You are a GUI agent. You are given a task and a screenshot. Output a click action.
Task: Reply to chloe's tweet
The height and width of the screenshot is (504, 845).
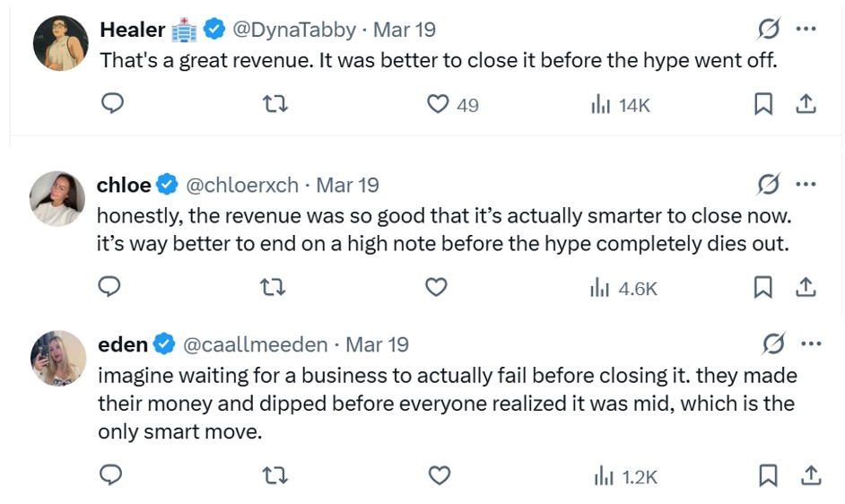(109, 287)
